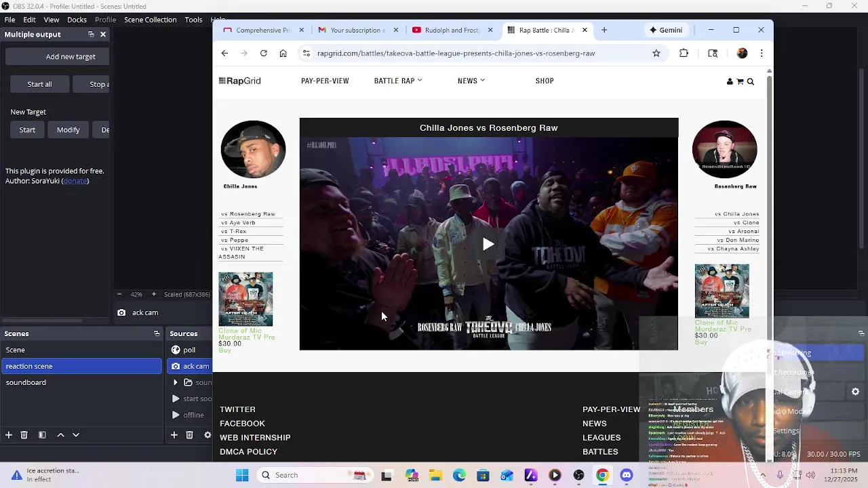Viewport: 868px width, 488px height.
Task: Open Chilla Jones vs Aye Verb battle
Action: (238, 223)
